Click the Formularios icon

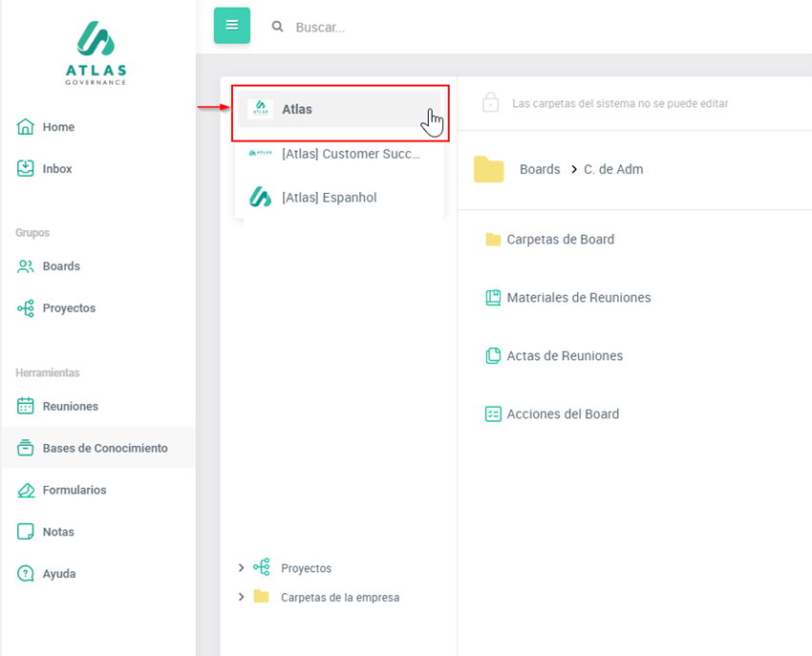pos(26,490)
